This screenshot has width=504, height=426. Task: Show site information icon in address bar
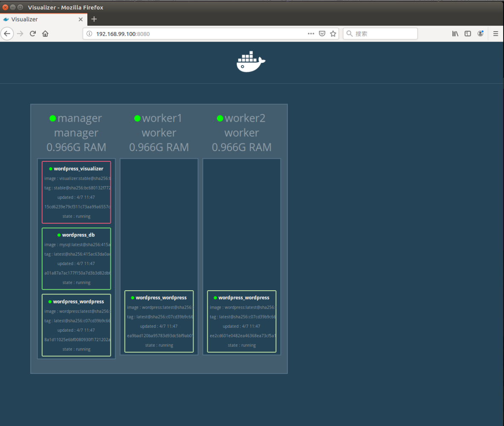pos(90,34)
